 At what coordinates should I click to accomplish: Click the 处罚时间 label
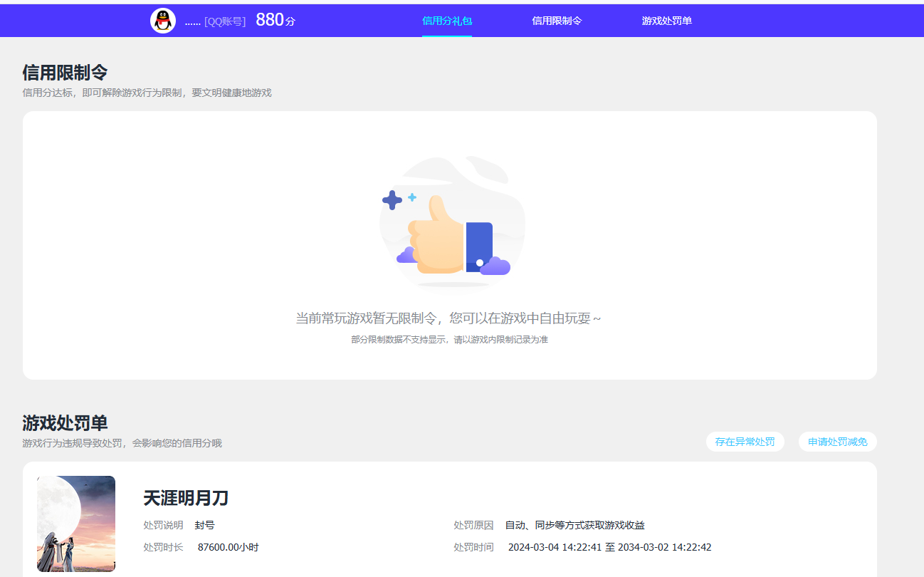point(473,547)
